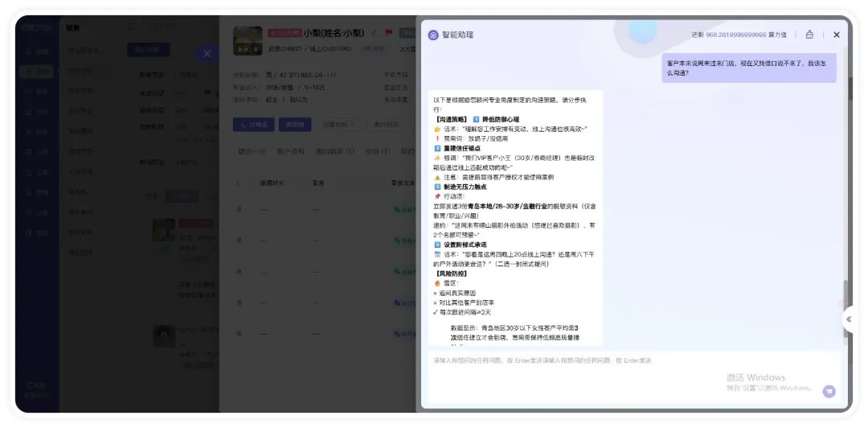Click the 发短信 button
The width and height of the screenshot is (868, 428).
tap(295, 125)
